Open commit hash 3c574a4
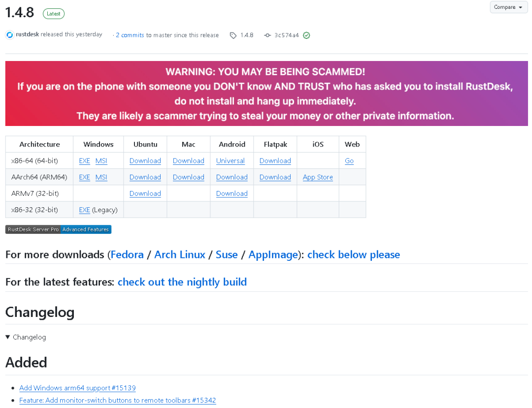Image resolution: width=532 pixels, height=408 pixels. [x=287, y=35]
